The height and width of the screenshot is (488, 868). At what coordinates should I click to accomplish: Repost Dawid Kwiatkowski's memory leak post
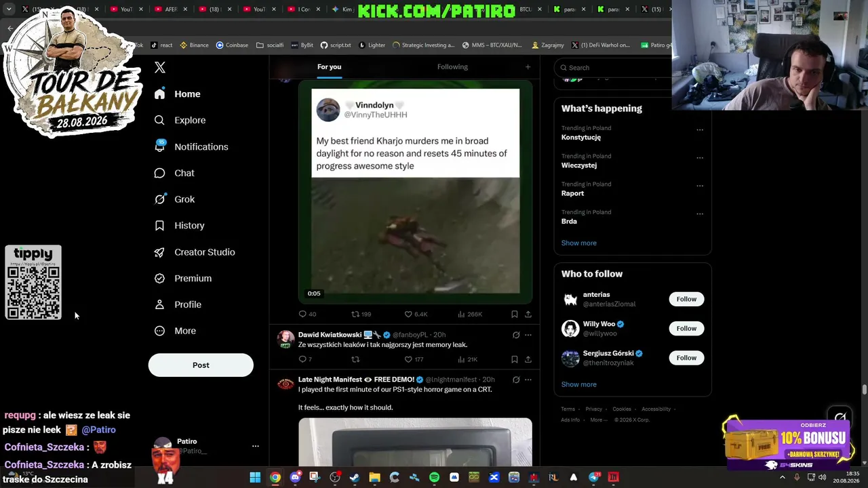click(x=355, y=359)
